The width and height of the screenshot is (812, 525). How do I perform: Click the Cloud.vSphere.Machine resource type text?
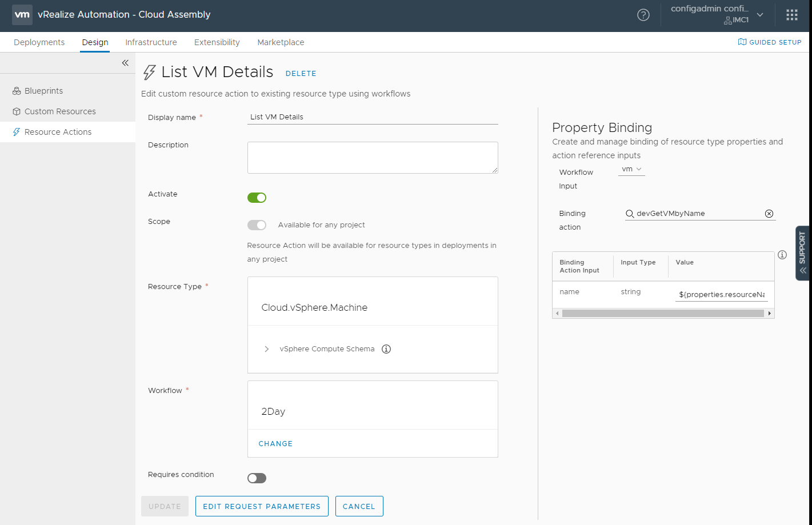point(314,308)
